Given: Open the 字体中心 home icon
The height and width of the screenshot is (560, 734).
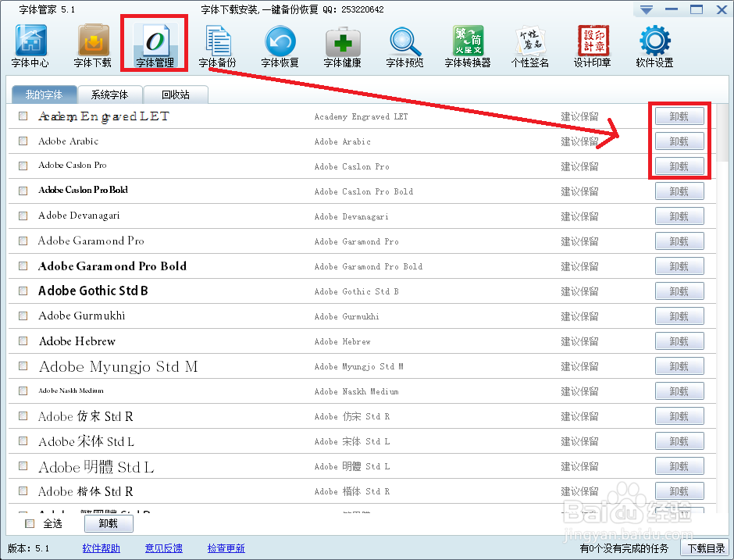Looking at the screenshot, I should pos(30,46).
